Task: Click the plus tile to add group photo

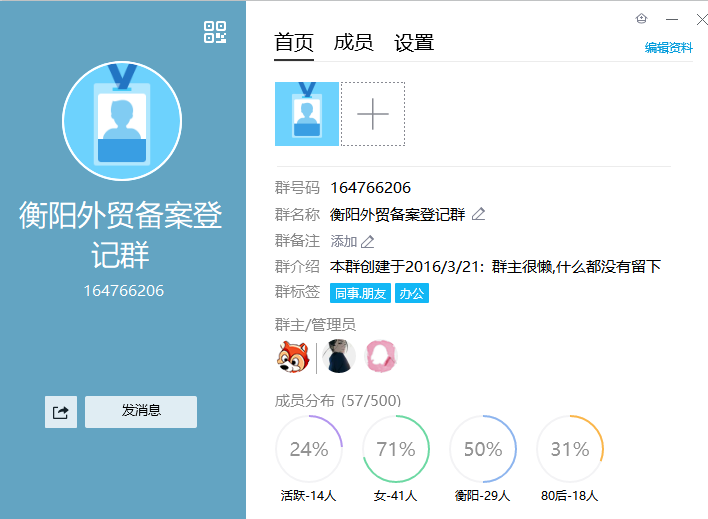Action: (373, 115)
